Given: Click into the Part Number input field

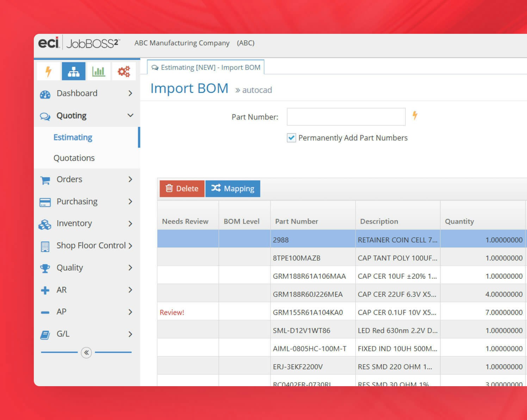Looking at the screenshot, I should [346, 117].
